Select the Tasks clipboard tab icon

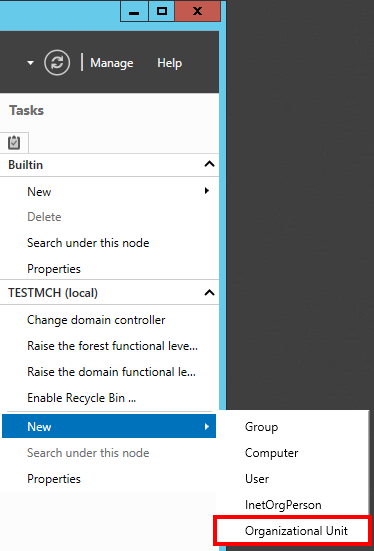point(14,142)
